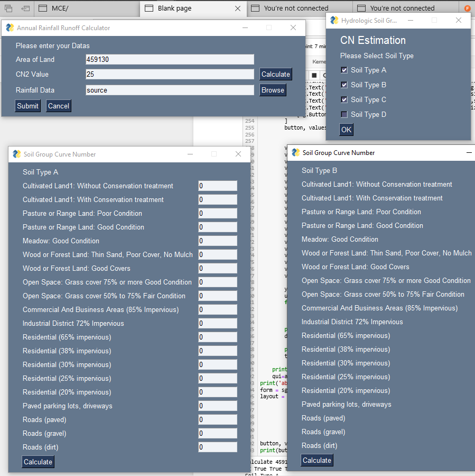Uncheck the Soil Type A checkbox
This screenshot has width=475, height=476.
(x=344, y=70)
